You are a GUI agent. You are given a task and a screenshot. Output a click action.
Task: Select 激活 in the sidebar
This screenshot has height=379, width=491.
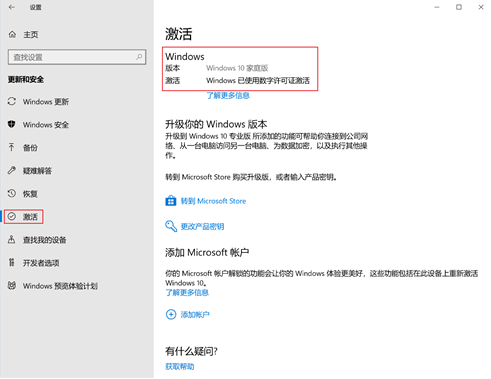click(30, 217)
